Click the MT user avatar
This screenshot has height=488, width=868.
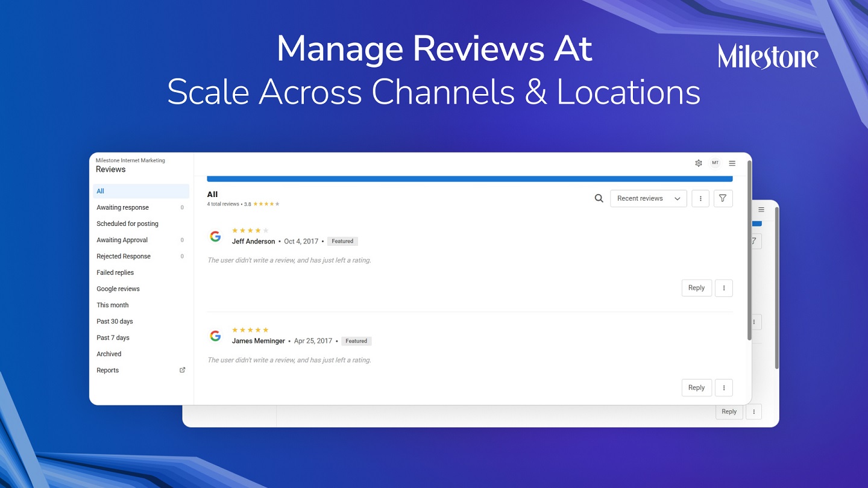pyautogui.click(x=715, y=163)
